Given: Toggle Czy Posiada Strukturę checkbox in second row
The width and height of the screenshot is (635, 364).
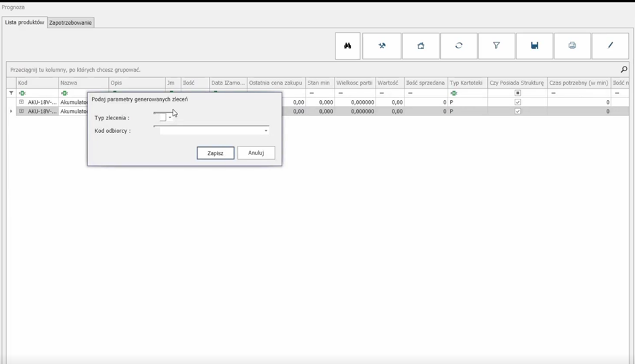Looking at the screenshot, I should (517, 111).
